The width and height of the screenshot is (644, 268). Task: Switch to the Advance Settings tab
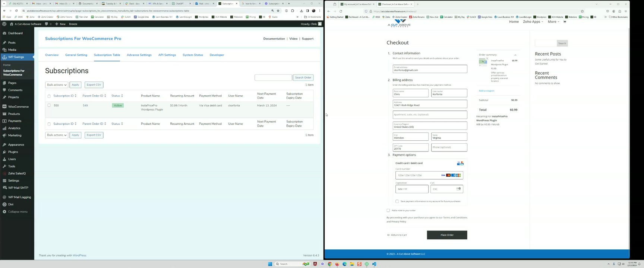point(139,55)
